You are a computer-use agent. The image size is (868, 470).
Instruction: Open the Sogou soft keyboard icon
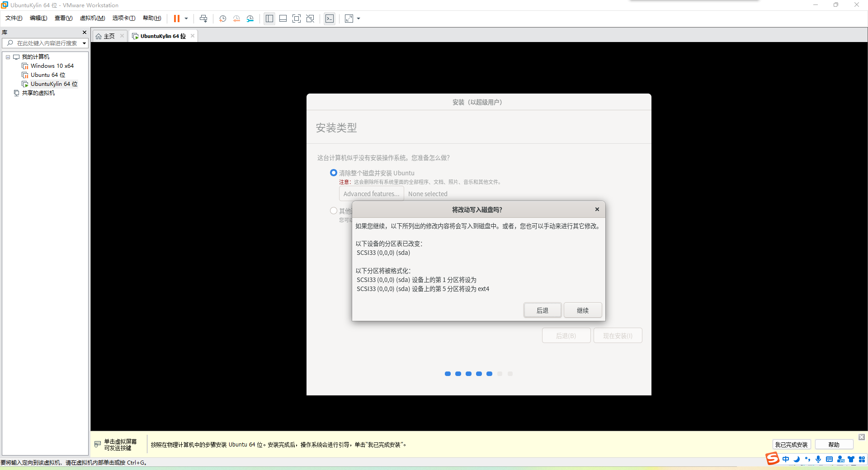click(x=829, y=459)
